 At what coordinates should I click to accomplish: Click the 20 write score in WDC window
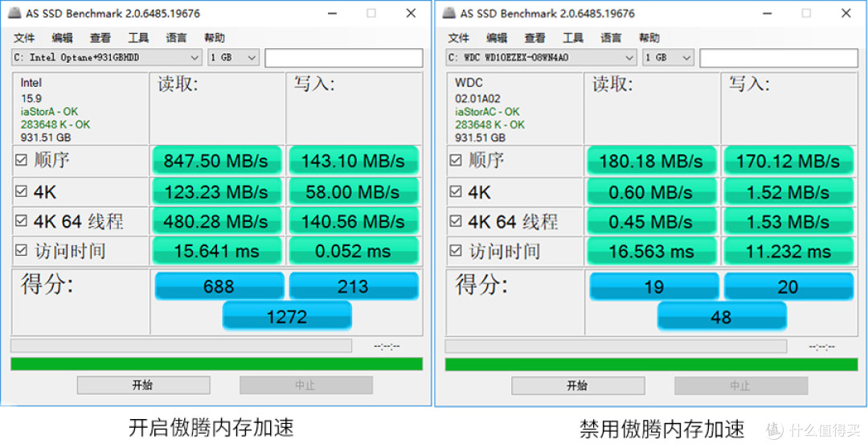point(789,286)
